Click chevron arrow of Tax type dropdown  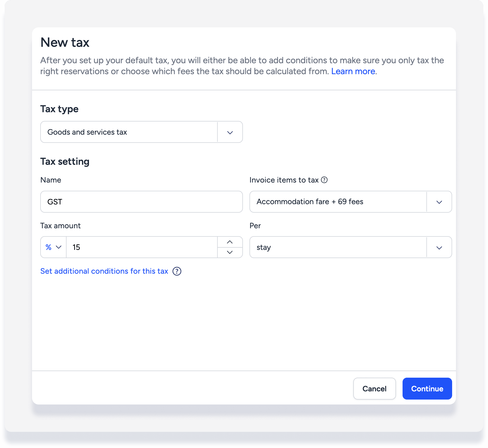point(230,132)
